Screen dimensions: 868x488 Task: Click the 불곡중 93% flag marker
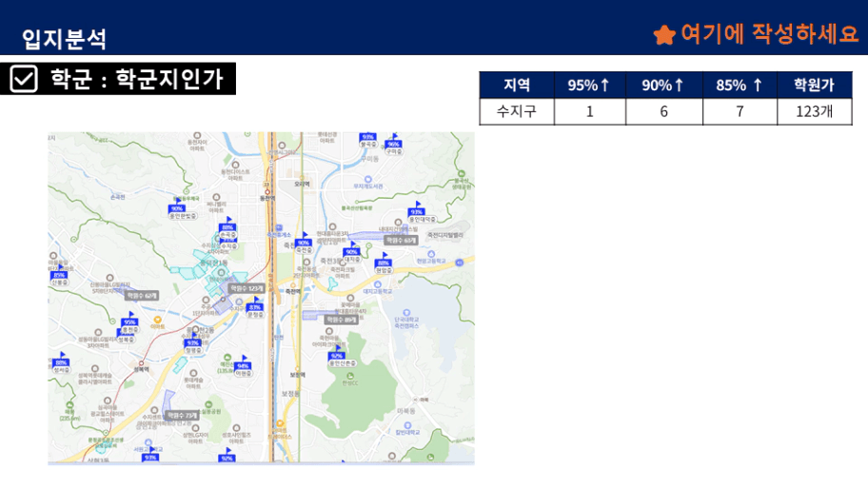(x=368, y=140)
